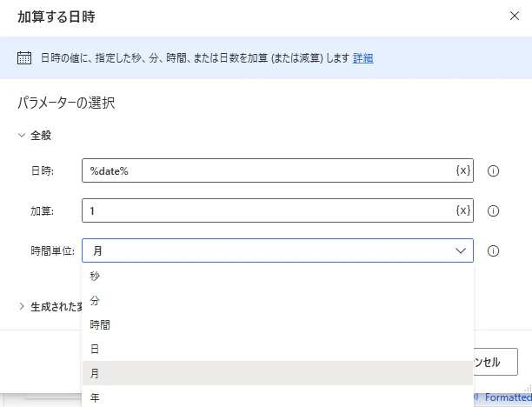The height and width of the screenshot is (407, 532).
Task: Show info tooltip for 日時 field
Action: (x=493, y=170)
